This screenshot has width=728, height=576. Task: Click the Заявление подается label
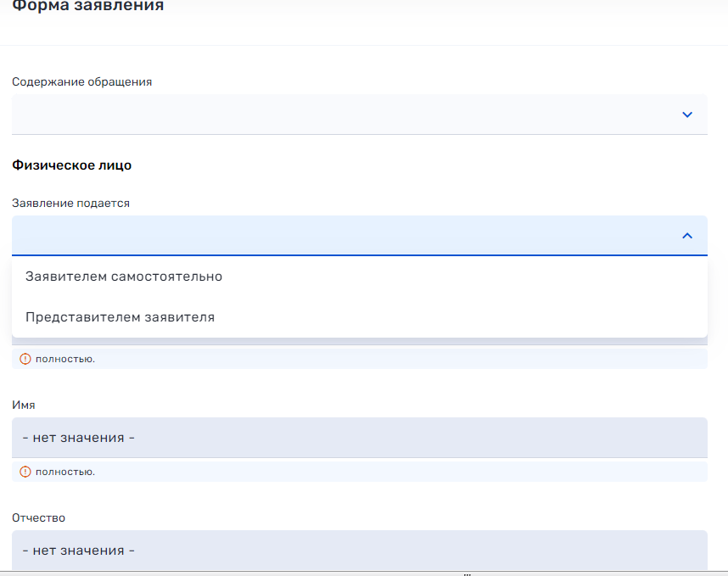coord(70,204)
